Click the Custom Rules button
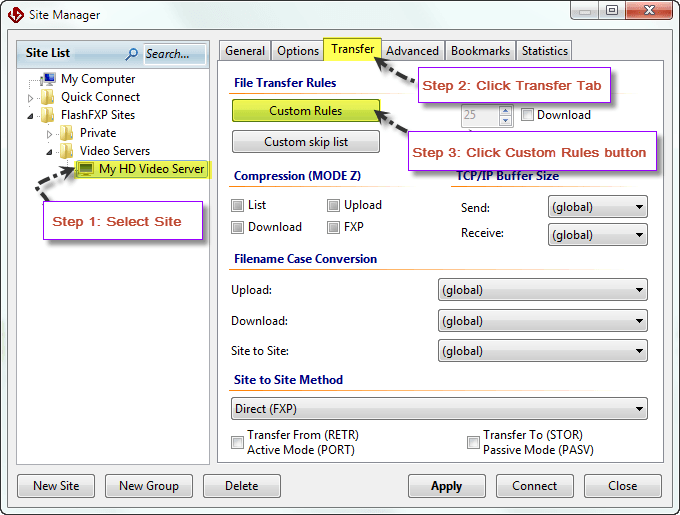 (305, 111)
